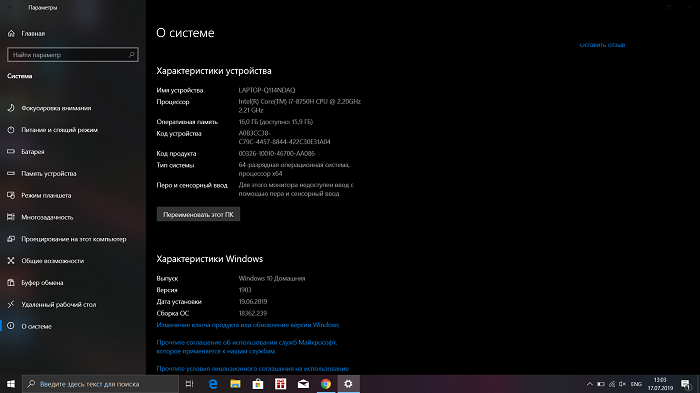Open Microsoft Store from taskbar

258,384
